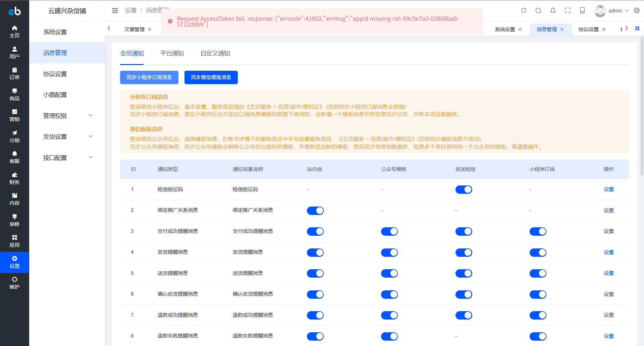
Task: Click 同步小程序订阅消息 button
Action: point(149,77)
